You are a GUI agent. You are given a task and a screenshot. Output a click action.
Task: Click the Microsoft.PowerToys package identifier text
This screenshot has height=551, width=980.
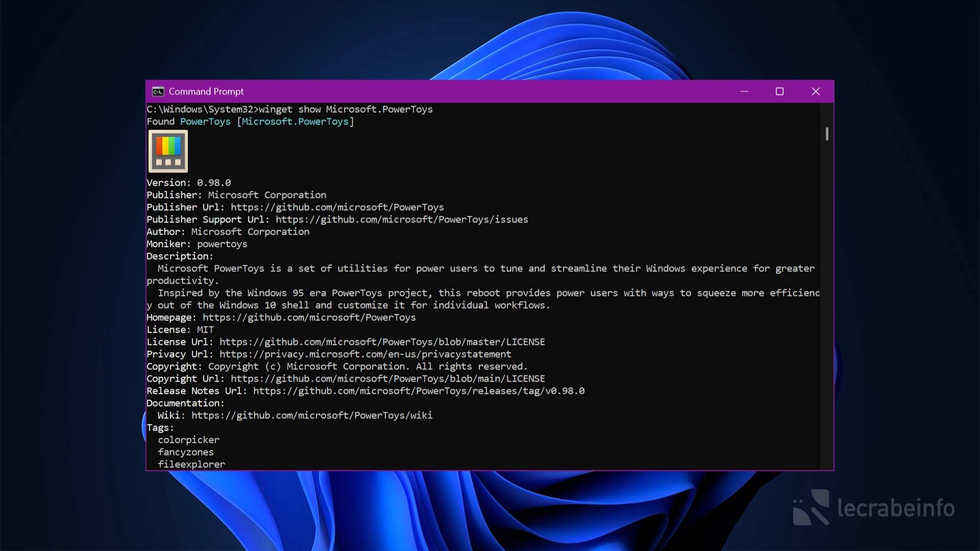295,121
